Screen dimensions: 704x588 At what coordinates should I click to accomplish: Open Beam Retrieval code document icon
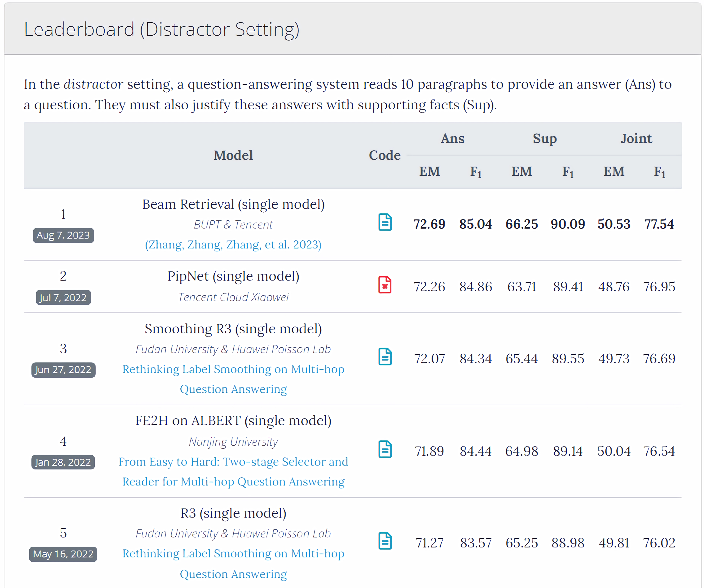385,222
